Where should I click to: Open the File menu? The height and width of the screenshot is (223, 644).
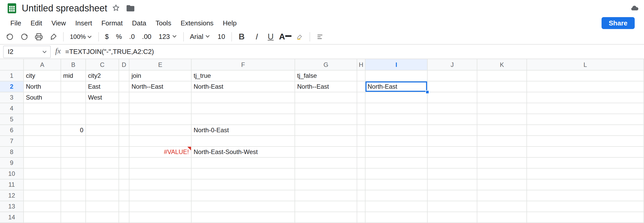point(16,23)
